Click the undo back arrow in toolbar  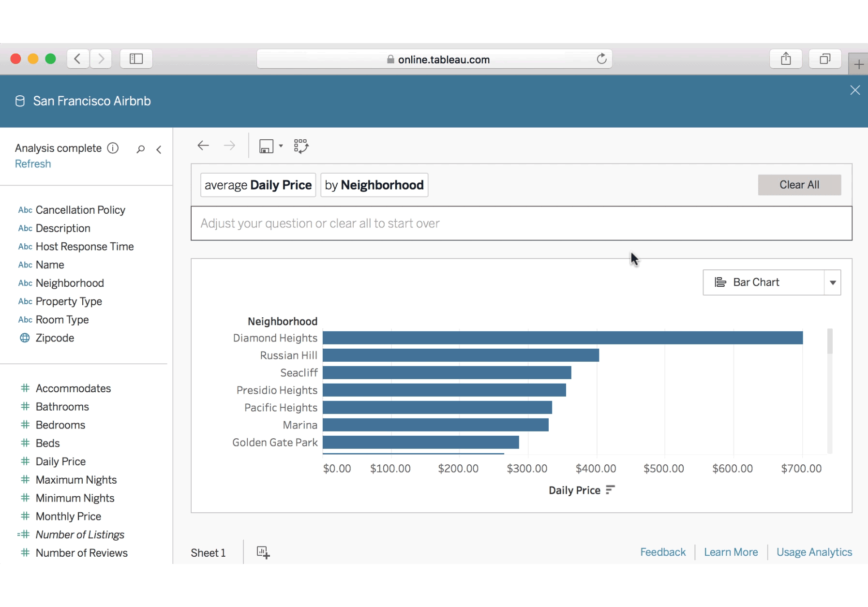(x=203, y=146)
